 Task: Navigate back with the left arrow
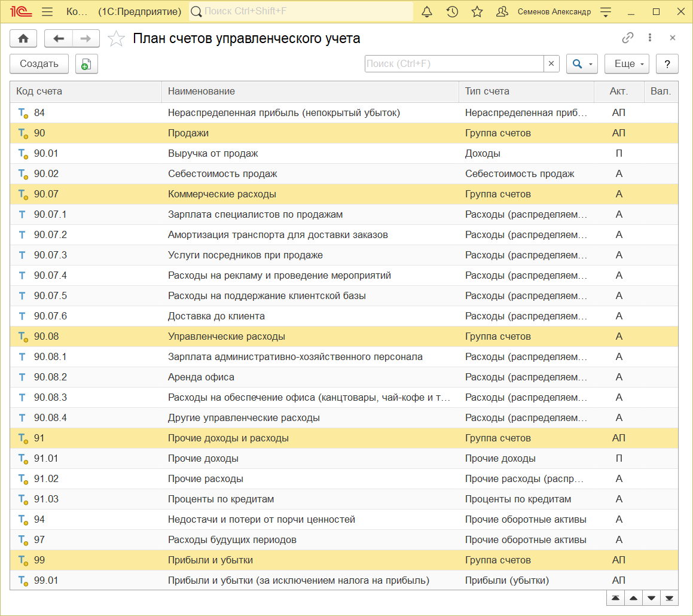click(x=59, y=38)
